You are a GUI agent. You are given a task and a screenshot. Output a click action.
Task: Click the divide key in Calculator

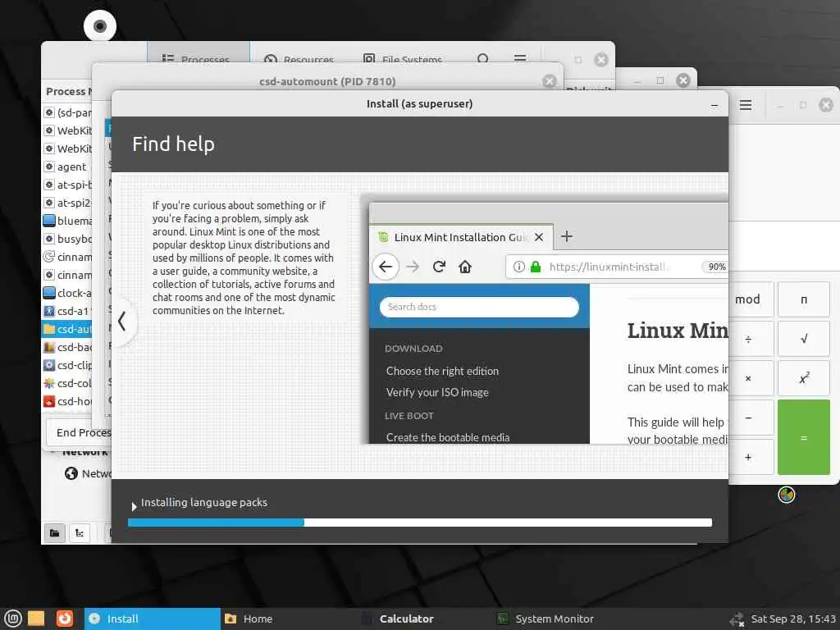pos(750,339)
